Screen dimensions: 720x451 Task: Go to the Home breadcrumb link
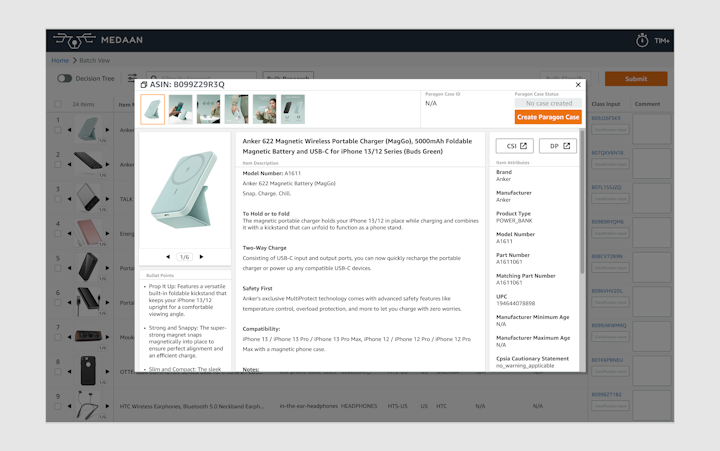(60, 61)
